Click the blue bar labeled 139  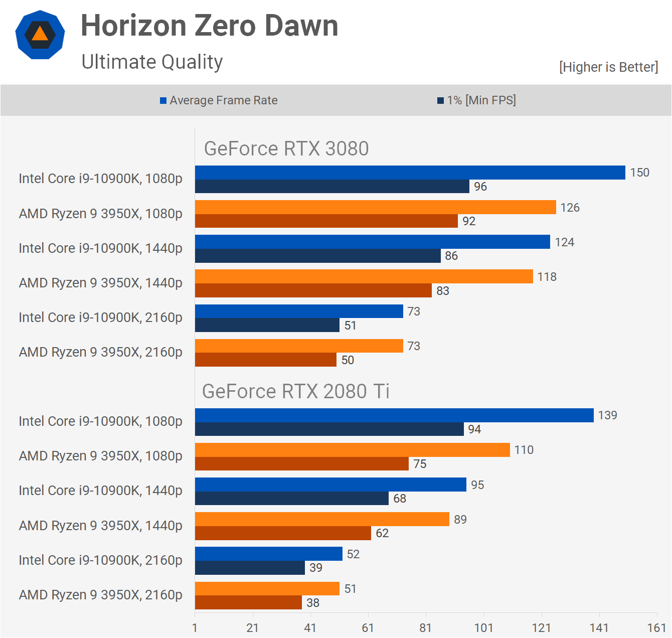[x=394, y=415]
